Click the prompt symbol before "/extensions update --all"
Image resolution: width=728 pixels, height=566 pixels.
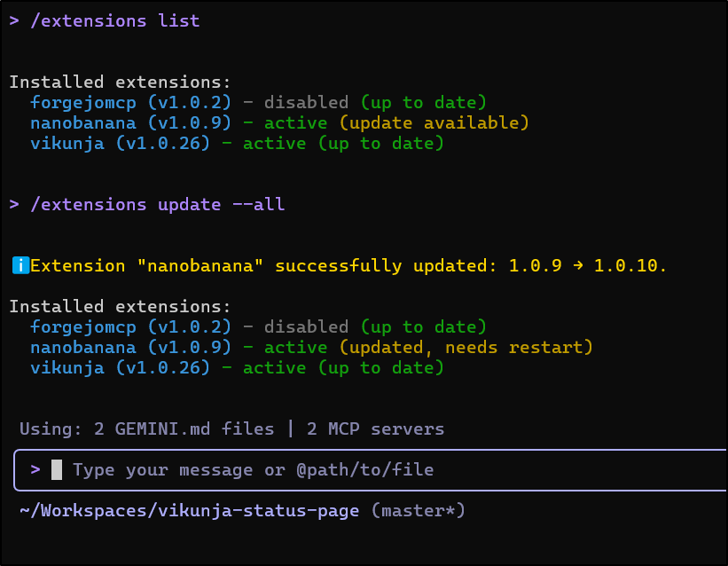click(14, 204)
